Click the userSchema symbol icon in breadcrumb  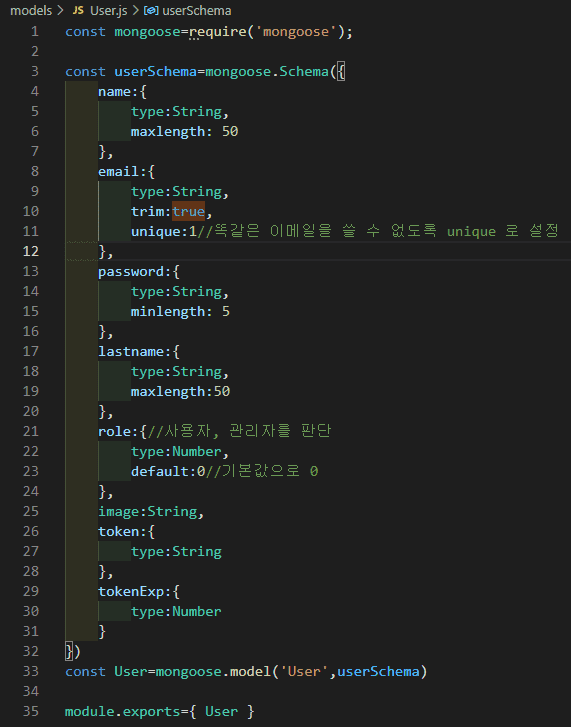click(151, 10)
